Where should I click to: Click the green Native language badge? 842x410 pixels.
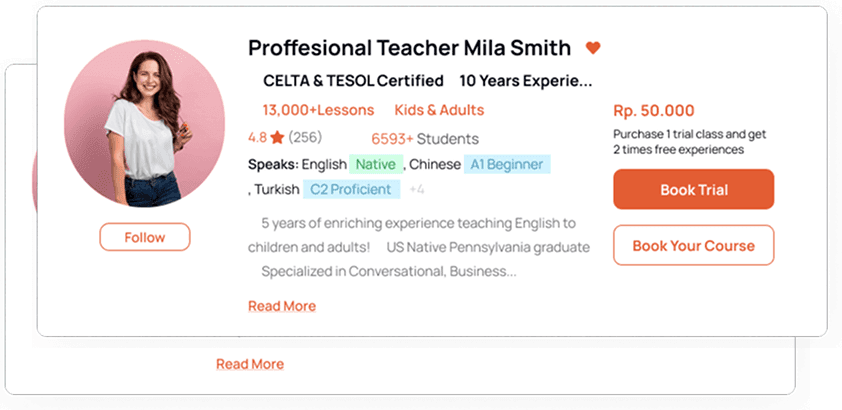(x=376, y=164)
